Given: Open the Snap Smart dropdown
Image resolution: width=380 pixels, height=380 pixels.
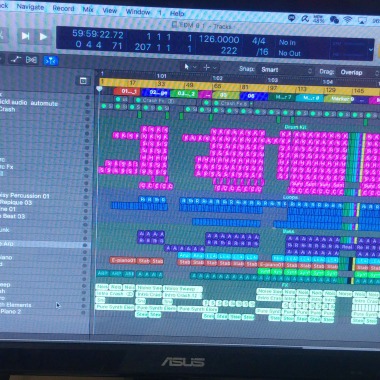Looking at the screenshot, I should pos(287,70).
